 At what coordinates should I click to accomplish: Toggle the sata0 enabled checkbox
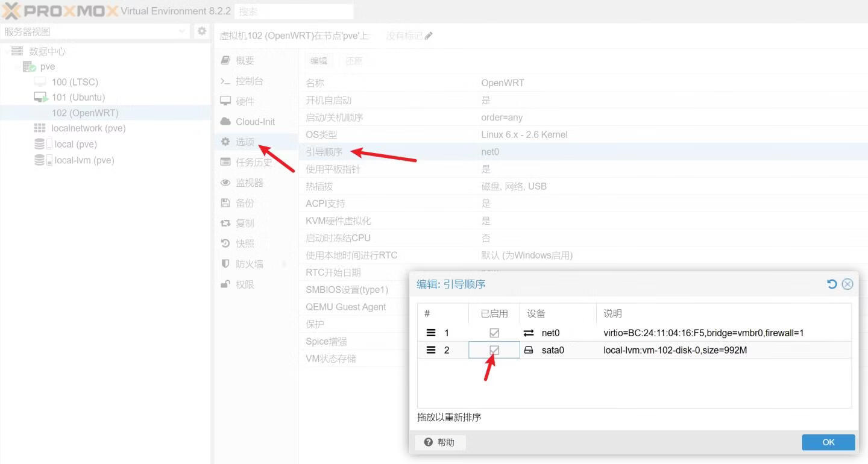[494, 350]
